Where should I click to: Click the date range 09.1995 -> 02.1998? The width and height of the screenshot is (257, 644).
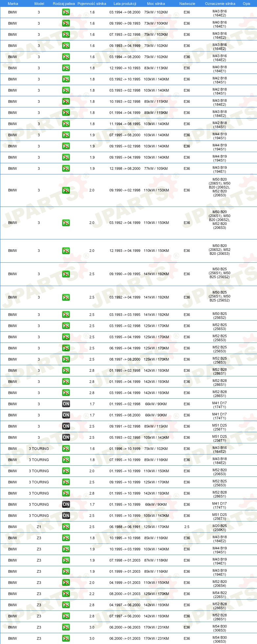click(125, 146)
